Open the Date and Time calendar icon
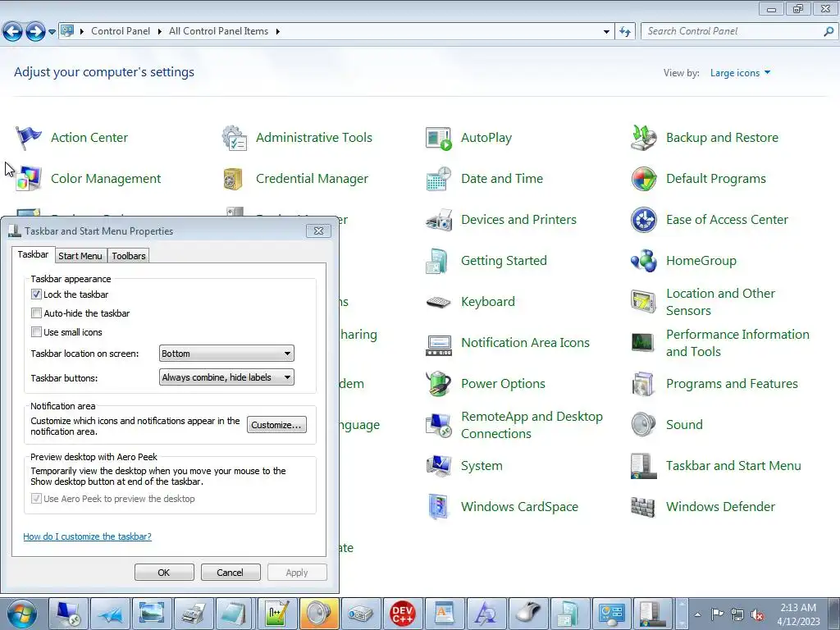The width and height of the screenshot is (840, 630). [439, 179]
